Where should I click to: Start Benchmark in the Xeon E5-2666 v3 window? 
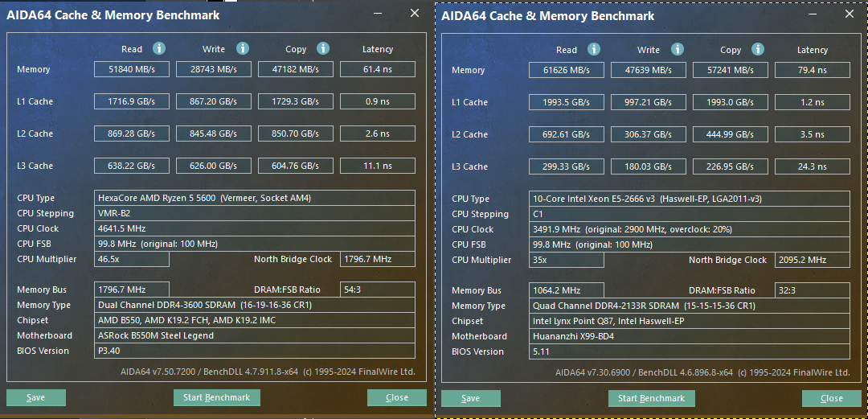pos(652,398)
